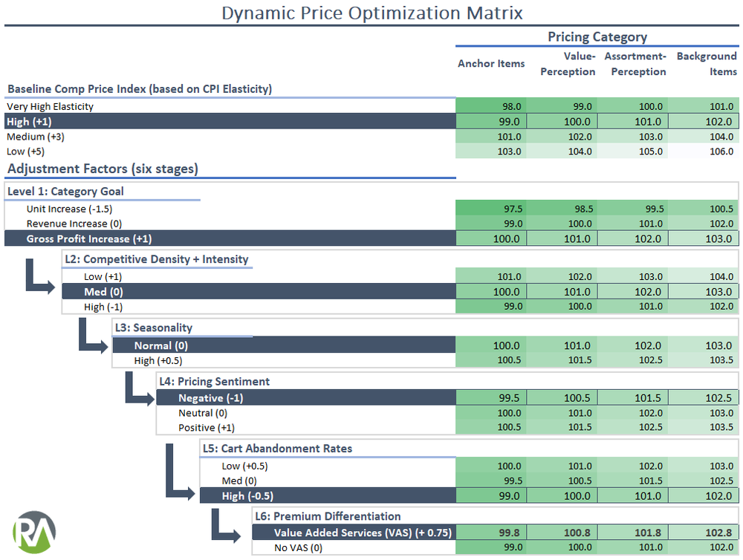Select the Positive (+1) sentiment row label

[207, 428]
